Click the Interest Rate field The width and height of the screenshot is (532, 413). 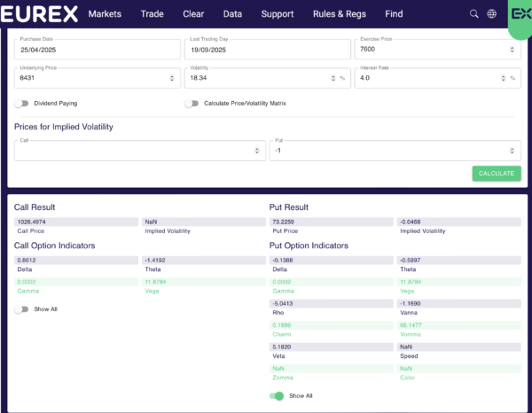click(438, 78)
